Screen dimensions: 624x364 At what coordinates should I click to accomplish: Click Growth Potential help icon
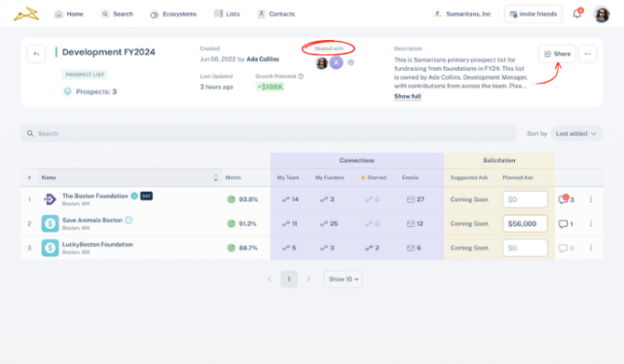tap(301, 76)
